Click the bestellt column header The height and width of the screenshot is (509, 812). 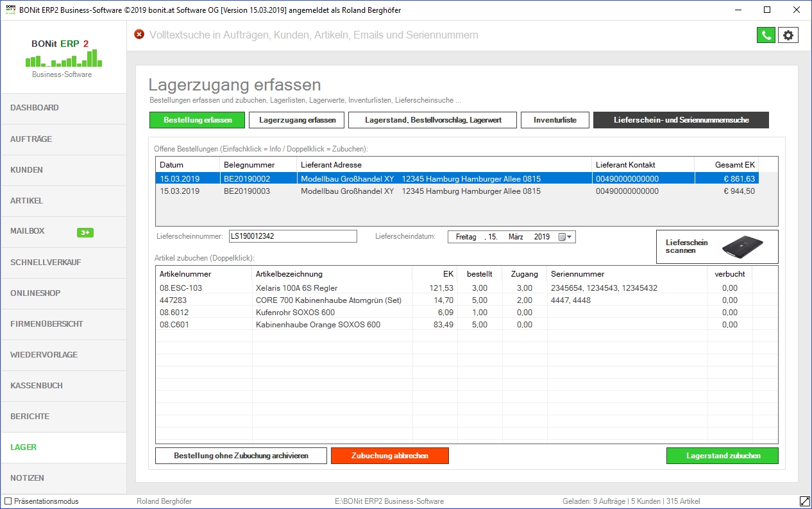[480, 274]
